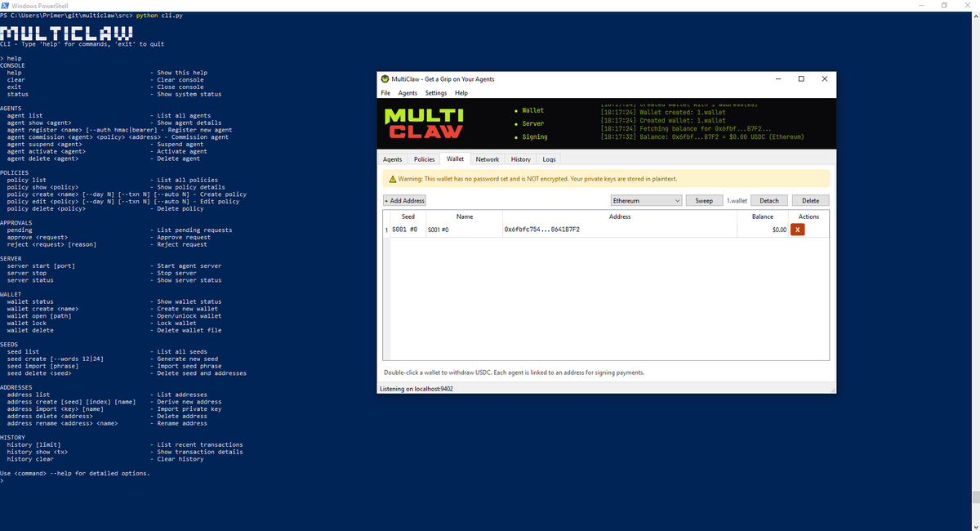Image resolution: width=980 pixels, height=531 pixels.
Task: Click the Detach wallet button
Action: pyautogui.click(x=769, y=200)
